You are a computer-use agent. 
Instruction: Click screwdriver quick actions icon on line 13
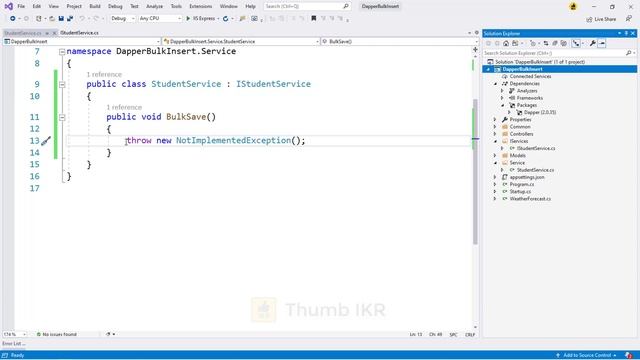(46, 141)
